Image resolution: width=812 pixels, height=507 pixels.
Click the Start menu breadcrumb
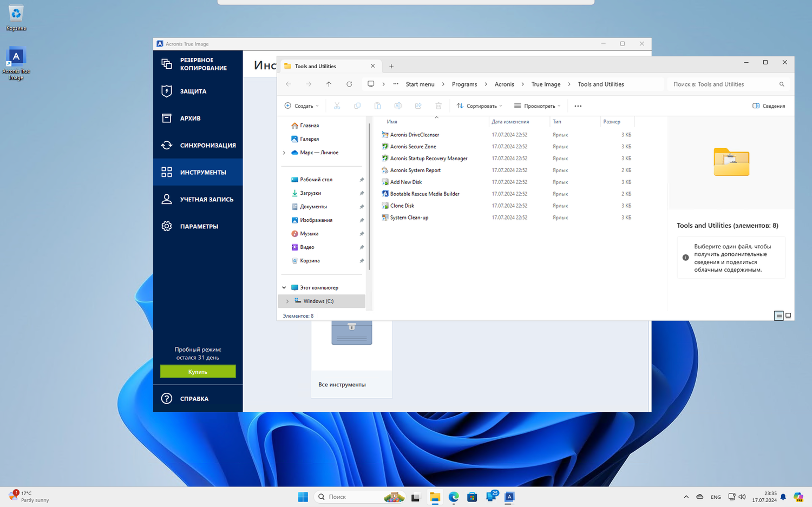(x=420, y=84)
